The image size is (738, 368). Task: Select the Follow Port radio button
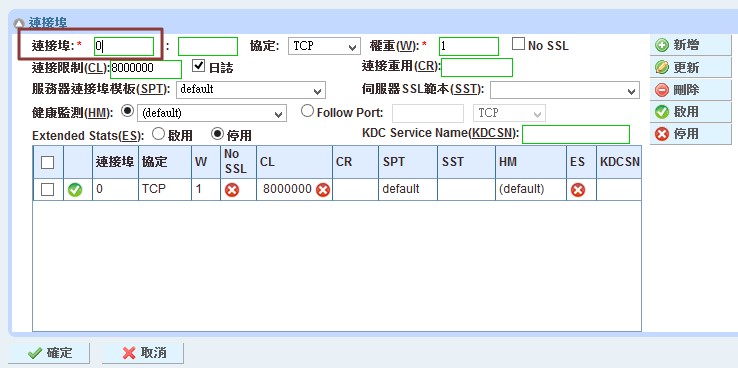coord(307,112)
